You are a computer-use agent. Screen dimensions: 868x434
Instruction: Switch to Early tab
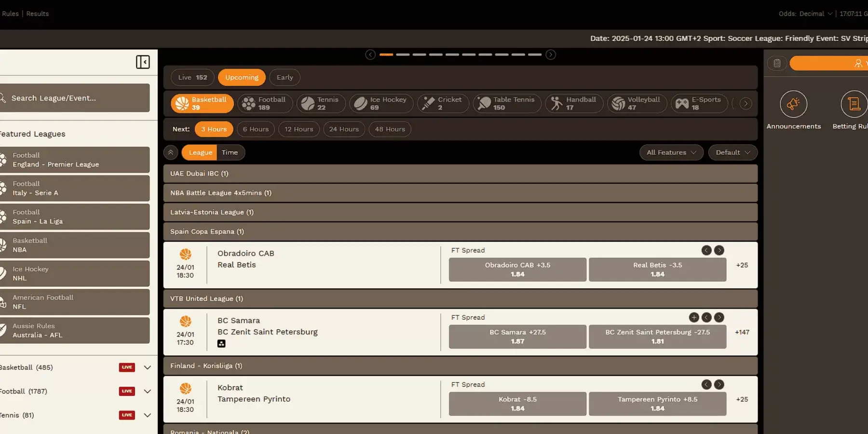pos(285,77)
